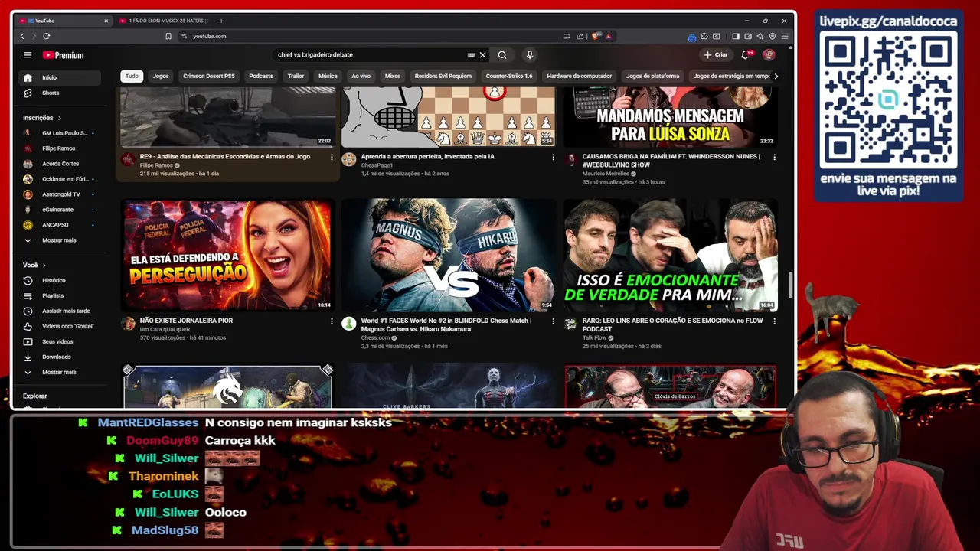
Task: Open options for Blindfold Chess Match video
Action: click(x=553, y=321)
